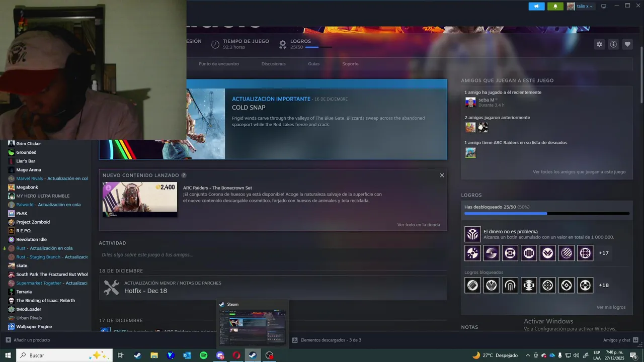Switch to Discusiones tab
The height and width of the screenshot is (362, 644).
[x=273, y=64]
